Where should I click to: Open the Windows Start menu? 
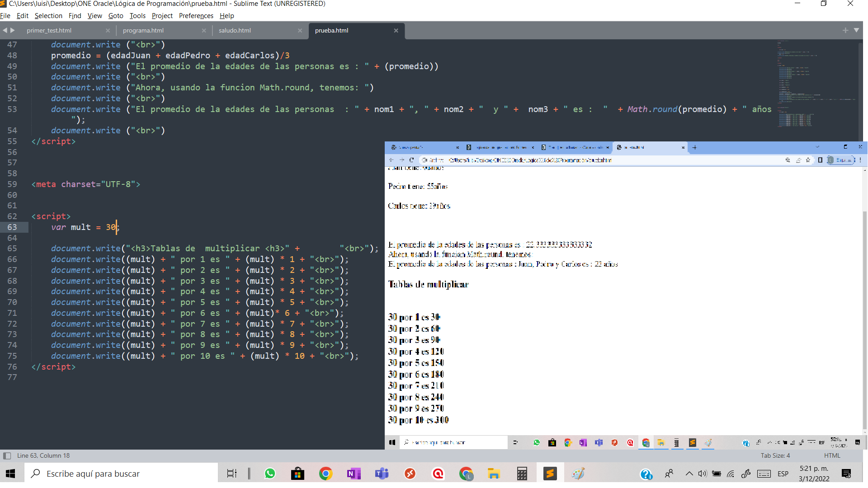[10, 474]
